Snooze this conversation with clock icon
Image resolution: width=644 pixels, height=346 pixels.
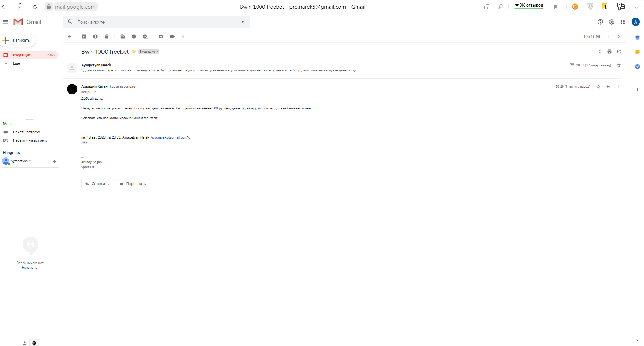click(x=134, y=37)
